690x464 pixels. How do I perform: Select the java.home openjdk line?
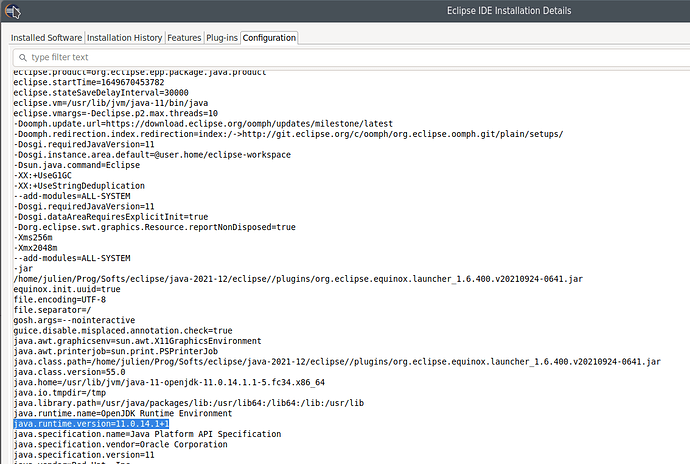(169, 382)
